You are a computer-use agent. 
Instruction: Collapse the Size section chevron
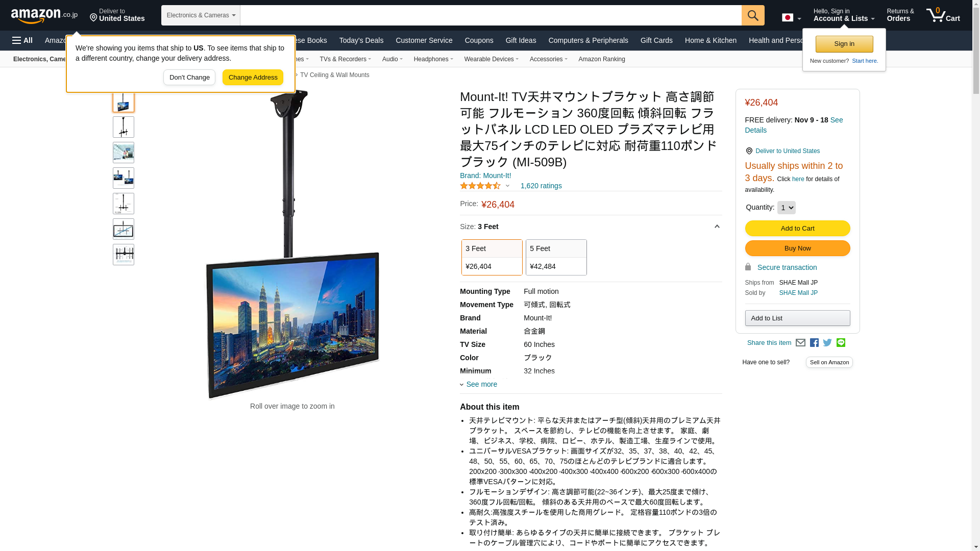(717, 227)
